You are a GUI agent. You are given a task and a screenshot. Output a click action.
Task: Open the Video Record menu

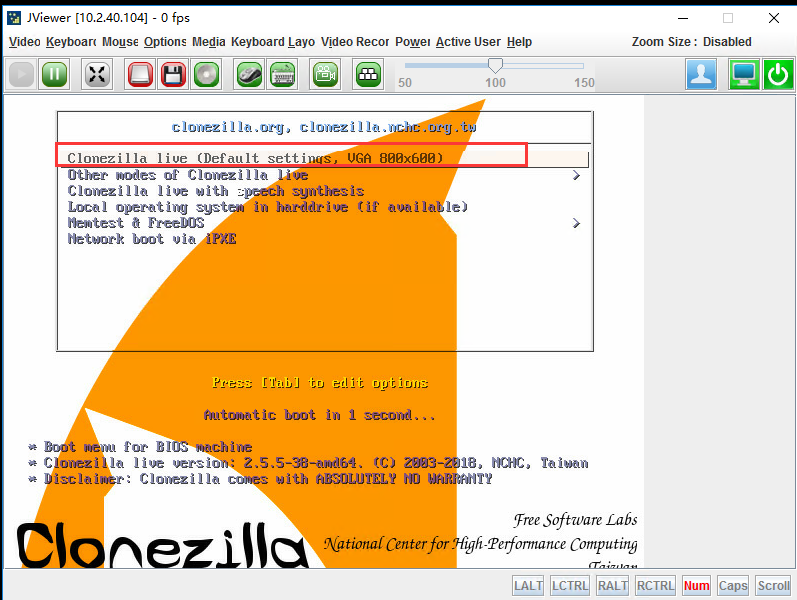click(355, 42)
